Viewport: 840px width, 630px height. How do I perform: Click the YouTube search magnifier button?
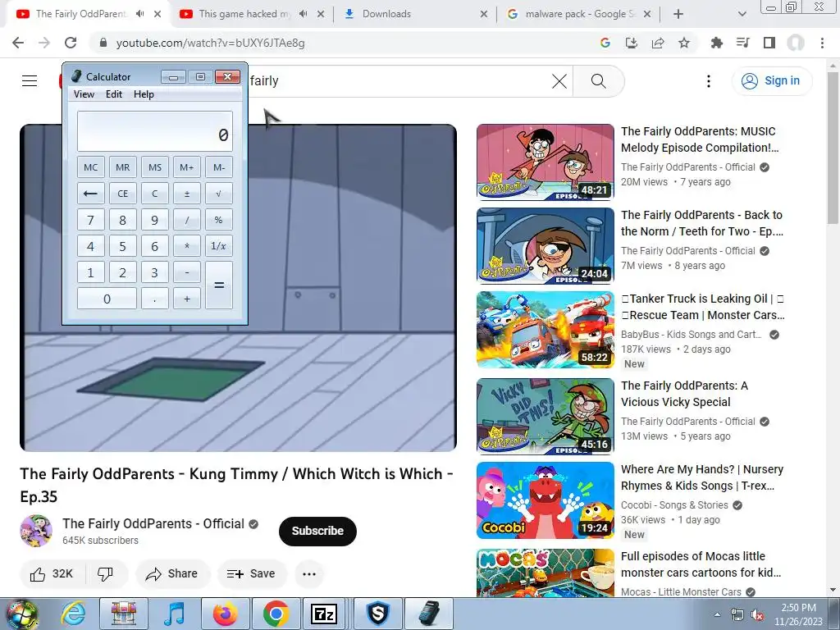[598, 81]
